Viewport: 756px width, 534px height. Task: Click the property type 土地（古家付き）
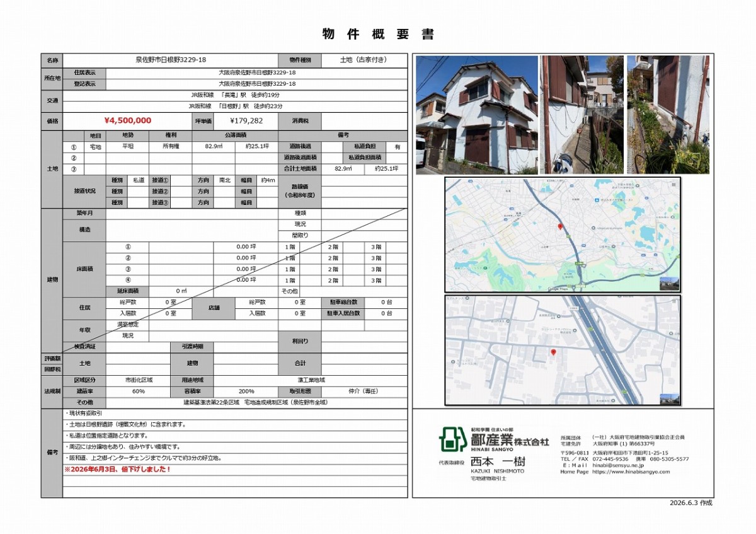364,60
